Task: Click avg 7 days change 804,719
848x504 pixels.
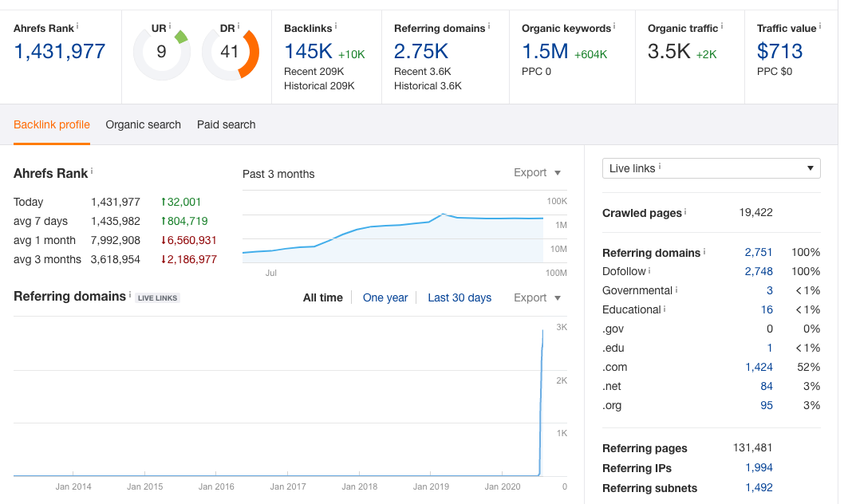Action: 184,221
